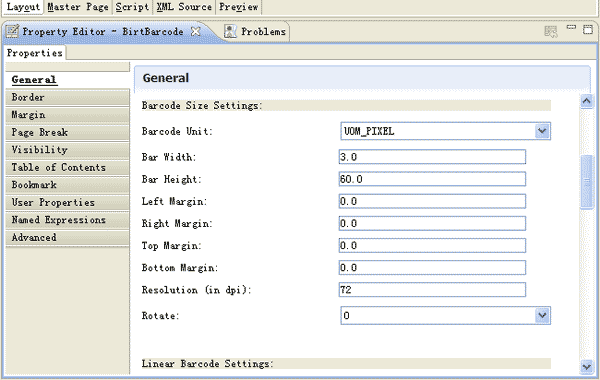
Task: Open the Master Page tab
Action: [78, 7]
